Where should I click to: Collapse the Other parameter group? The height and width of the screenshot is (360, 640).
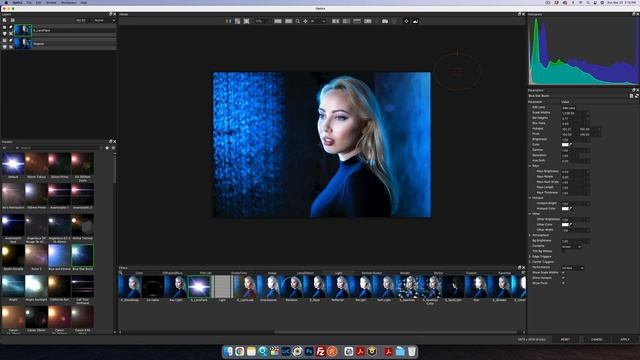[530, 214]
